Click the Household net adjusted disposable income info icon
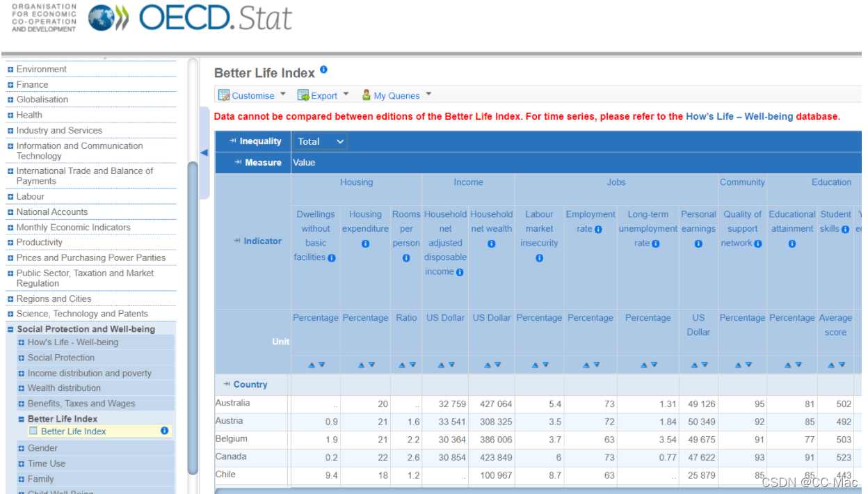This screenshot has width=868, height=494. [x=460, y=271]
